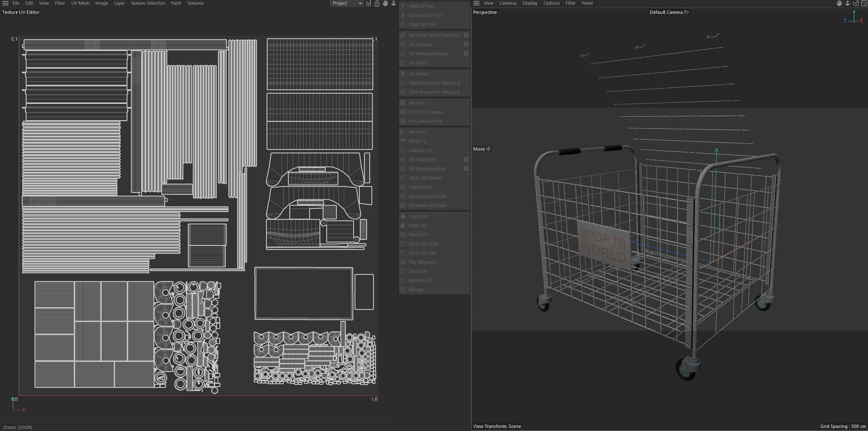Open UV editor hamburger menu
The image size is (868, 431).
click(5, 3)
